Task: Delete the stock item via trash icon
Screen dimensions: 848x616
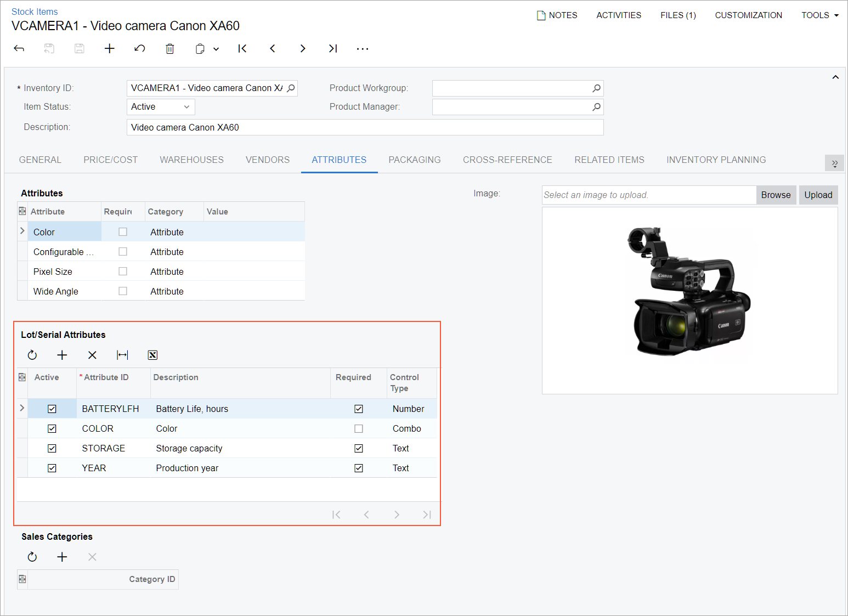Action: click(x=170, y=49)
